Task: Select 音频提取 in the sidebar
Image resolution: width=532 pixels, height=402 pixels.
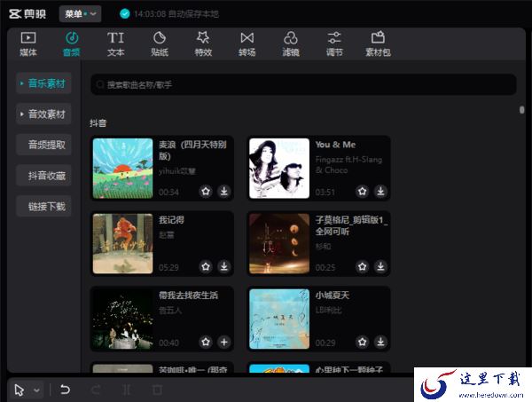Action: pos(43,145)
